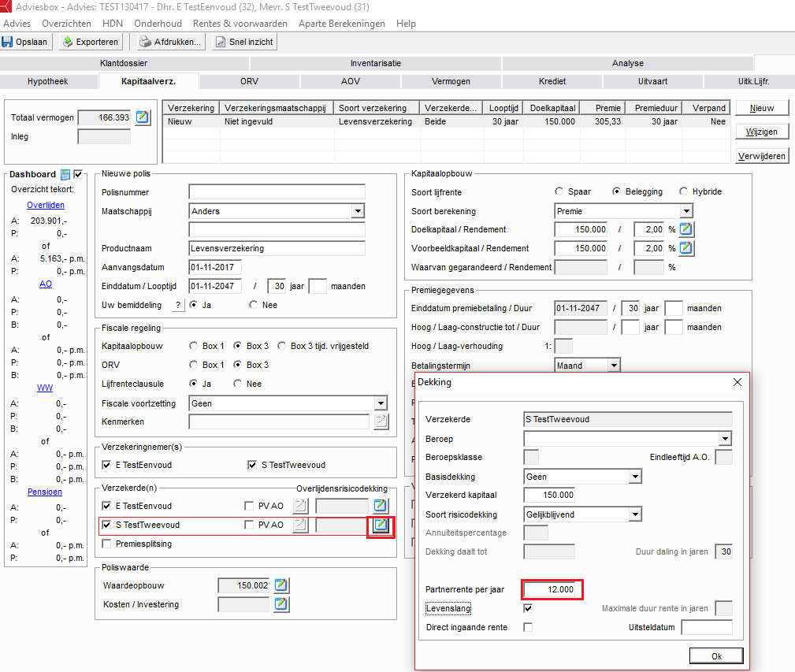Switch to the AOV tab
Screen dimensions: 795x672
tap(351, 81)
